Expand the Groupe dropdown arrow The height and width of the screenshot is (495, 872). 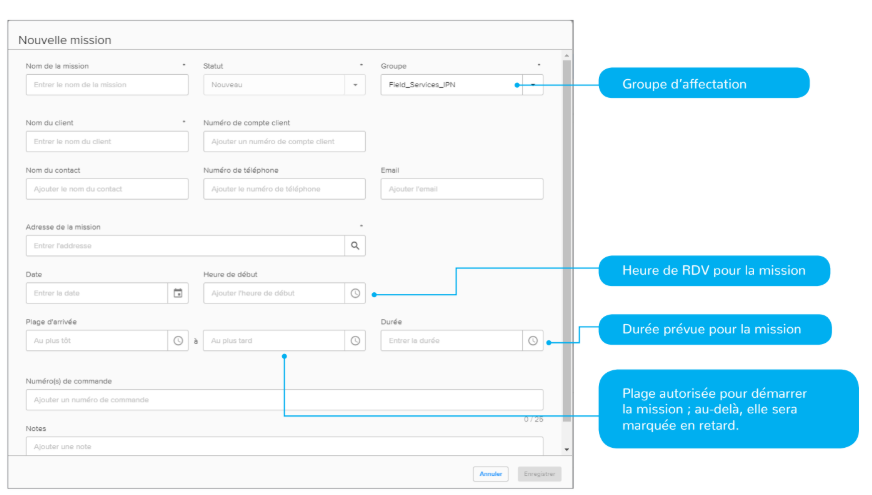(533, 85)
